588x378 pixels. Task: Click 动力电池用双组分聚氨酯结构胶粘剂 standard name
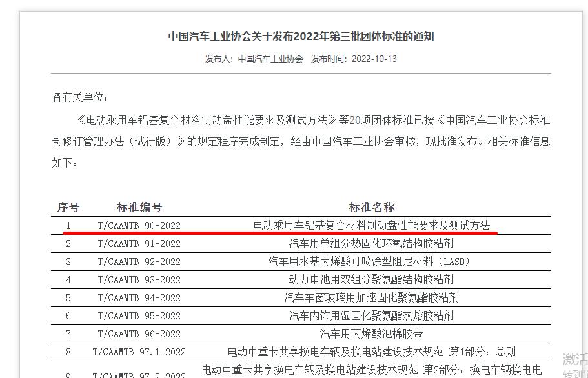click(x=371, y=280)
